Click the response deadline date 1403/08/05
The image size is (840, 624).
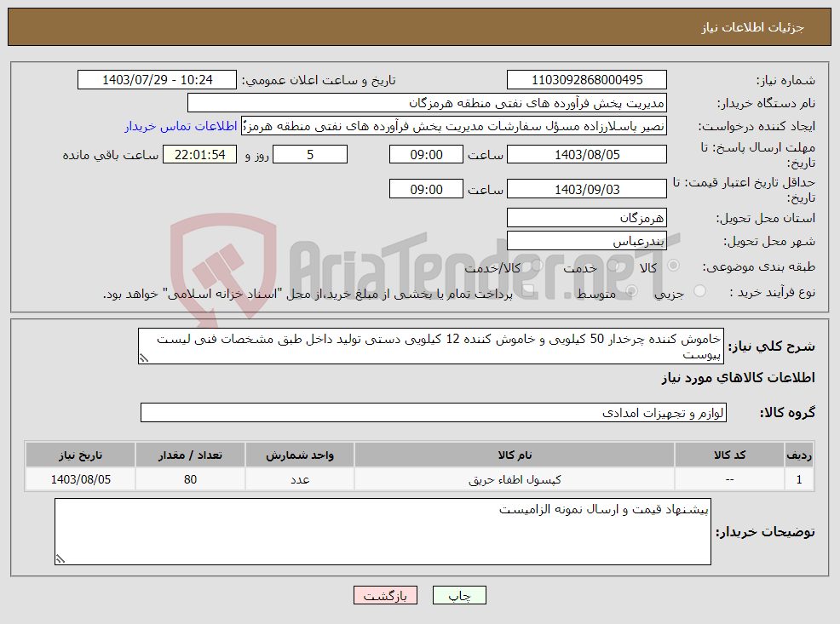click(x=587, y=155)
